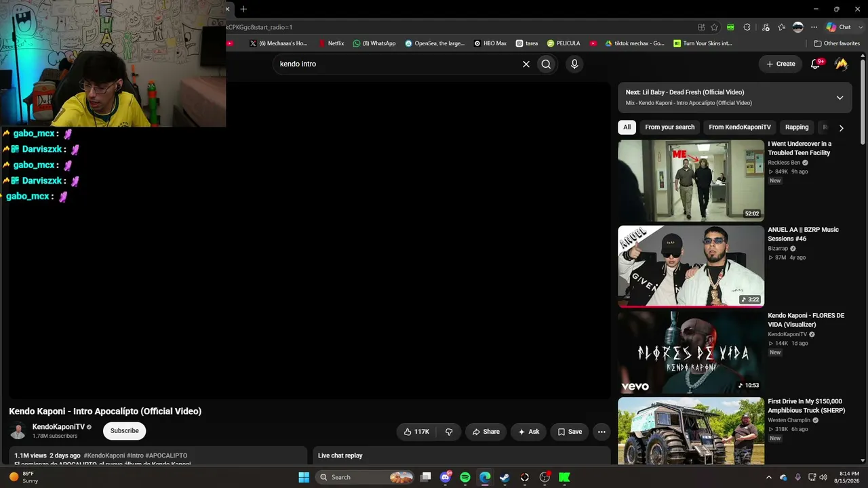868x488 pixels.
Task: Open browser Extensions puzzle icon
Action: (747, 27)
